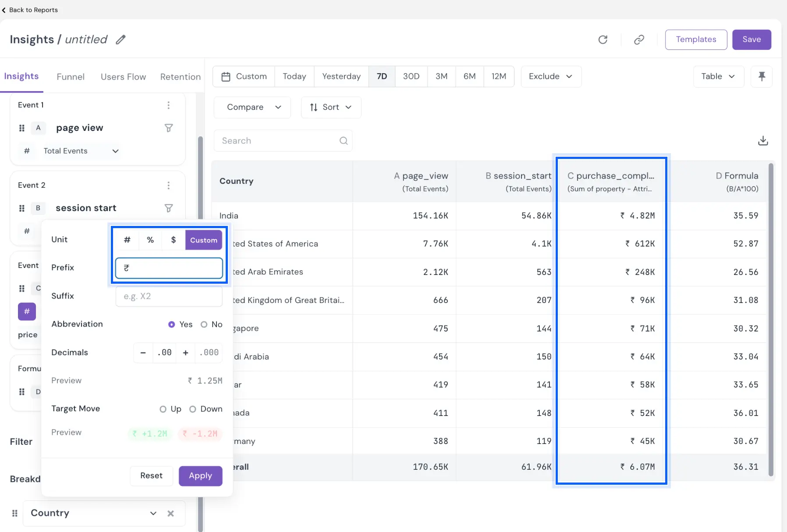Viewport: 787px width, 532px height.
Task: Set Abbreviation to Yes
Action: point(171,324)
